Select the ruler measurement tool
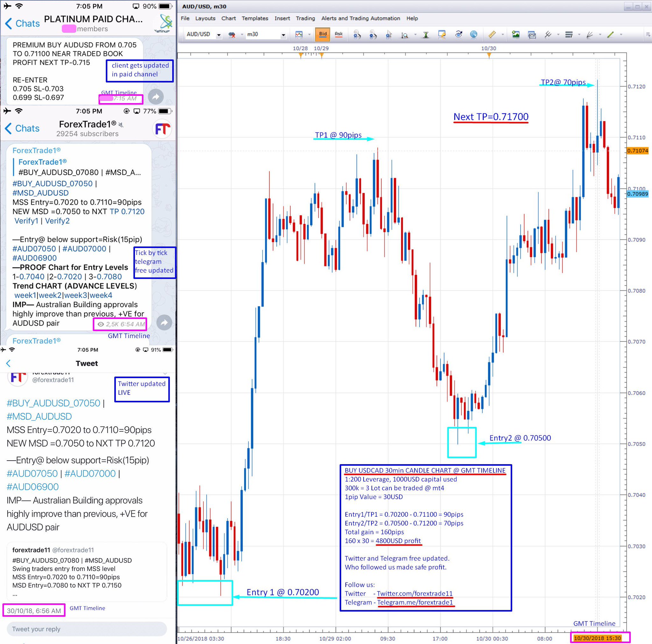Screen dimensions: 652x644 click(x=492, y=34)
